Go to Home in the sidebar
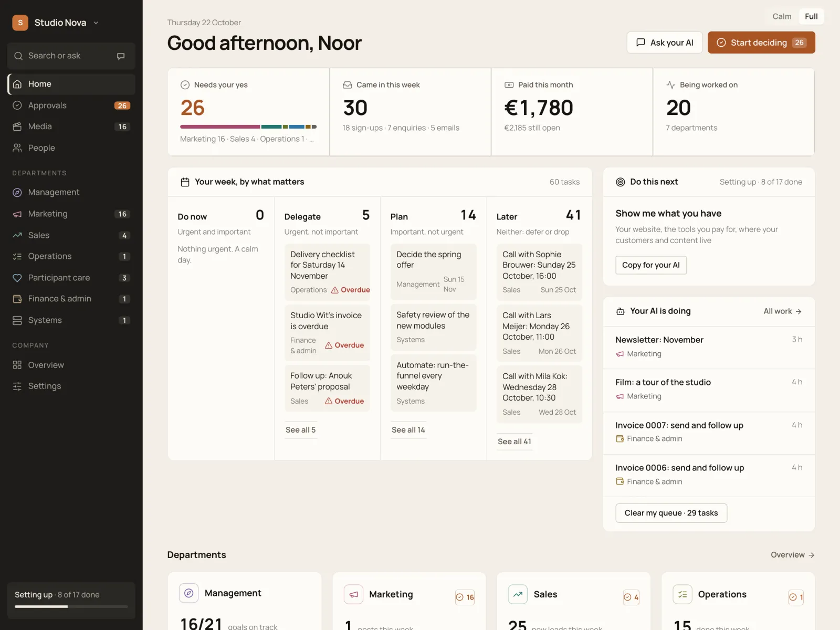Viewport: 840px width, 630px height. [x=71, y=84]
